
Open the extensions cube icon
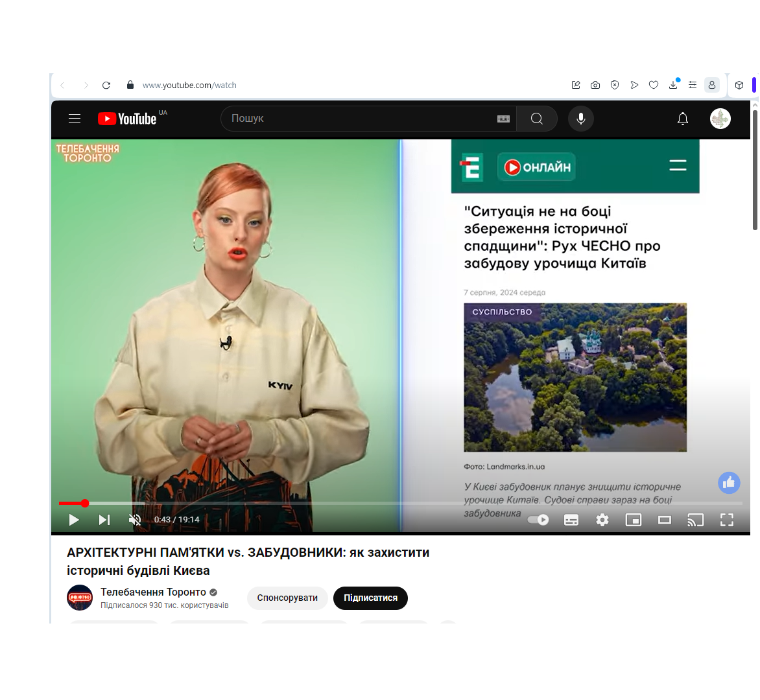click(739, 86)
